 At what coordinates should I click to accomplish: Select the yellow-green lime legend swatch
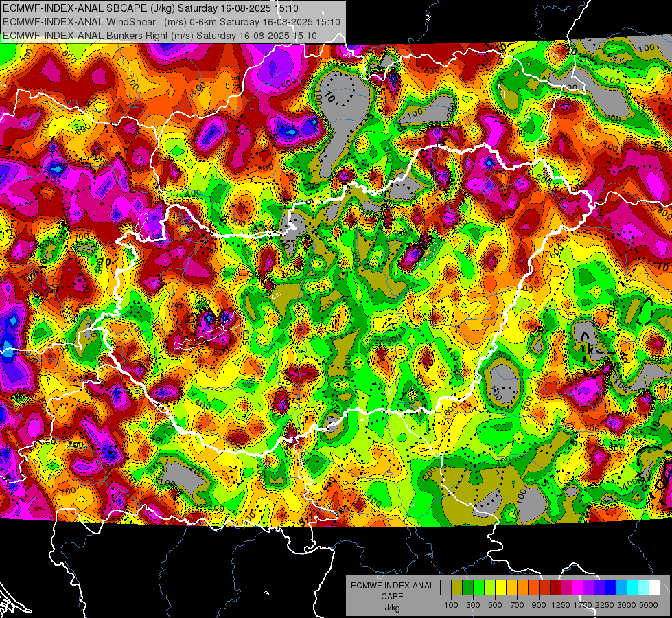(x=490, y=587)
